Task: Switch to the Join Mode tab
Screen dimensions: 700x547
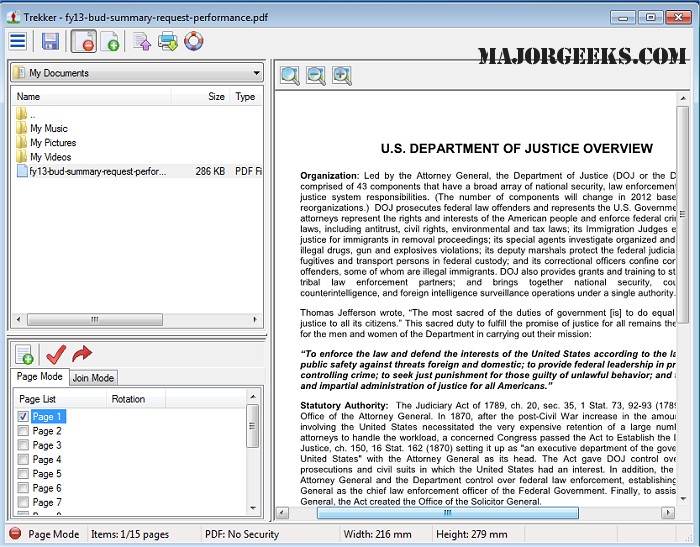Action: [93, 378]
